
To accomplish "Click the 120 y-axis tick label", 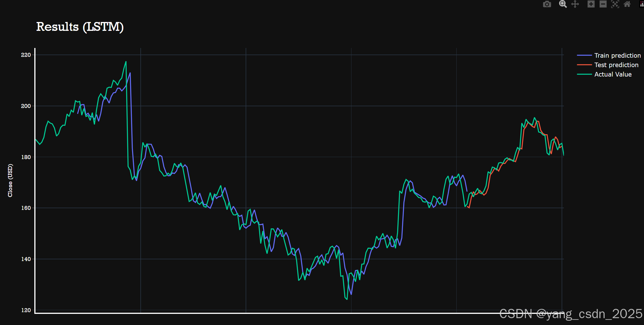I will pyautogui.click(x=26, y=310).
